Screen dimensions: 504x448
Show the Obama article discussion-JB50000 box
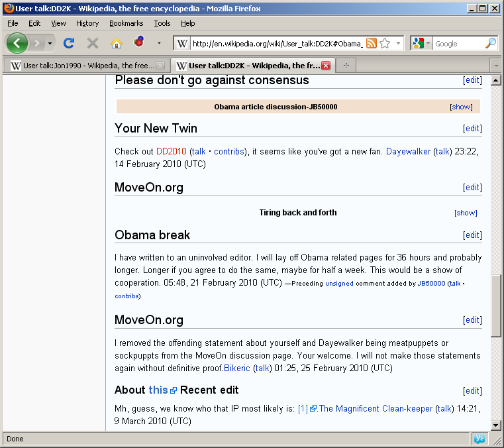coord(461,107)
